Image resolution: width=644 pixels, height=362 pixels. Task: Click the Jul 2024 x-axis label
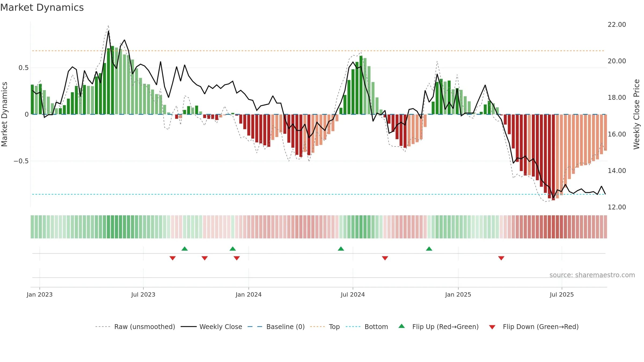tap(353, 294)
